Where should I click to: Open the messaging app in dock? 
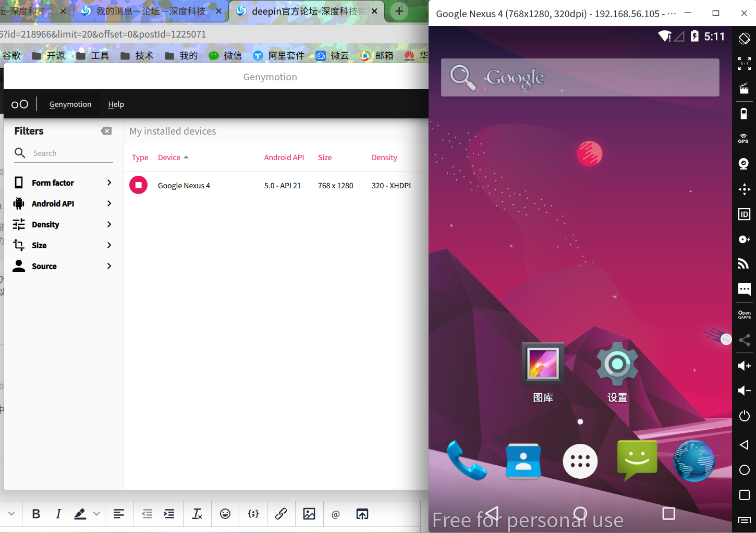tap(637, 460)
